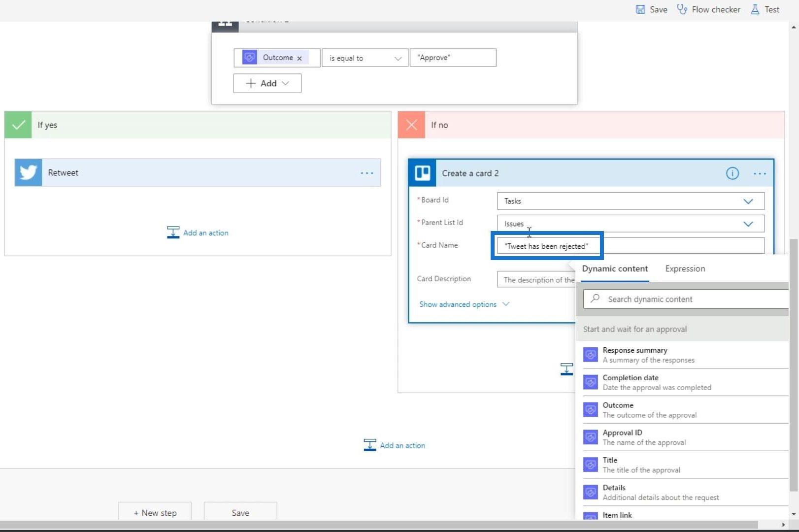Click the vertical scrollbar thumb
The image size is (799, 532).
tap(793, 365)
